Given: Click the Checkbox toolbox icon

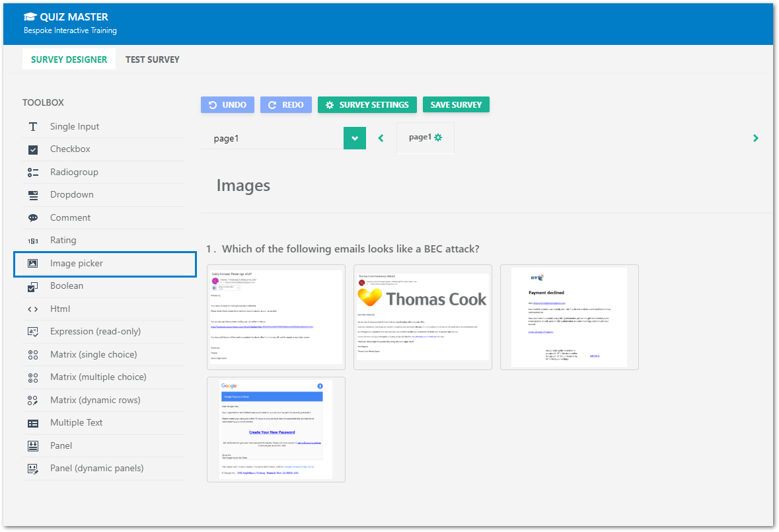Looking at the screenshot, I should (x=33, y=149).
